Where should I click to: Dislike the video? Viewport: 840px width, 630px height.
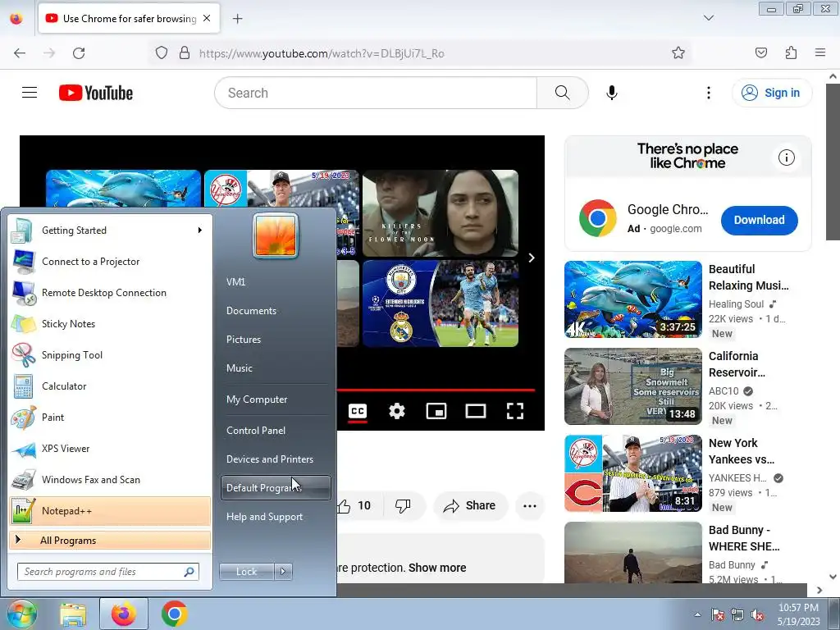pyautogui.click(x=404, y=505)
